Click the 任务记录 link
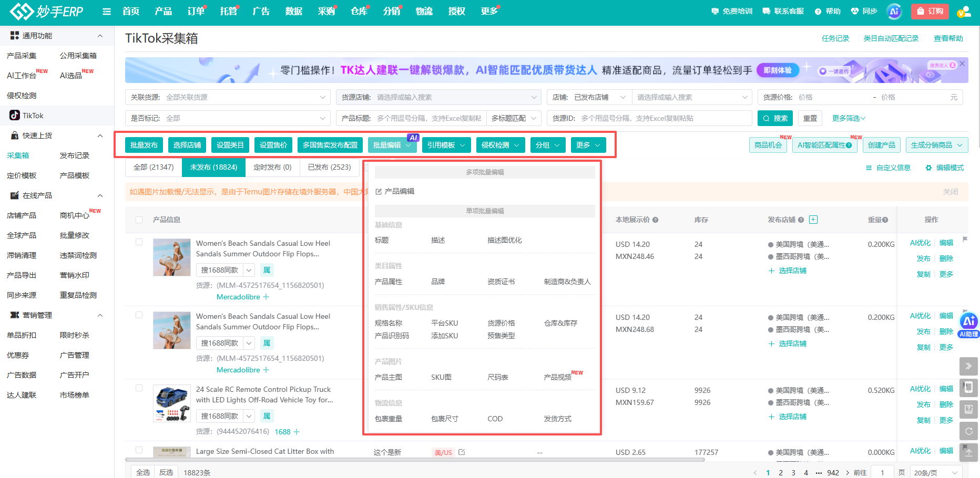Image resolution: width=980 pixels, height=478 pixels. 835,38
